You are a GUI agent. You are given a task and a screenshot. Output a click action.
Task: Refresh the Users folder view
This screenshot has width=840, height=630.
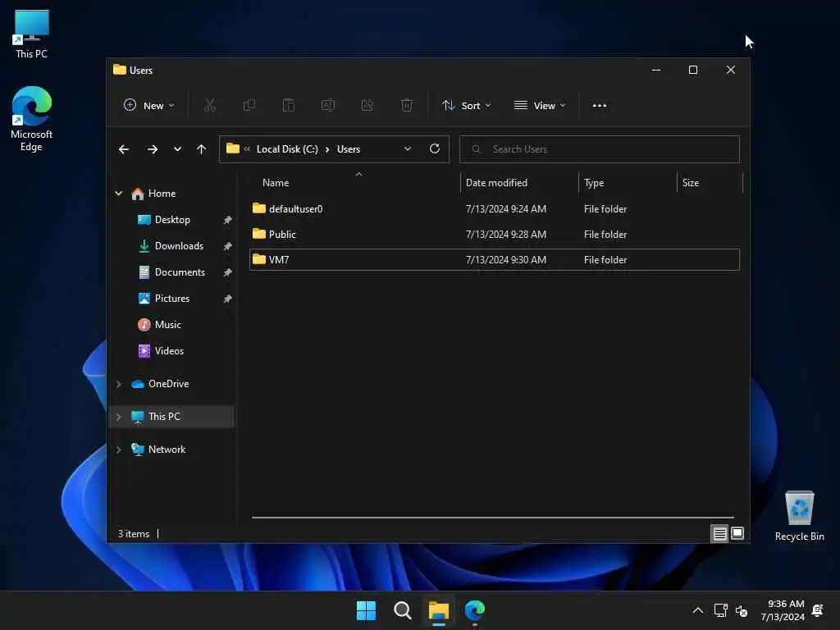click(x=435, y=149)
